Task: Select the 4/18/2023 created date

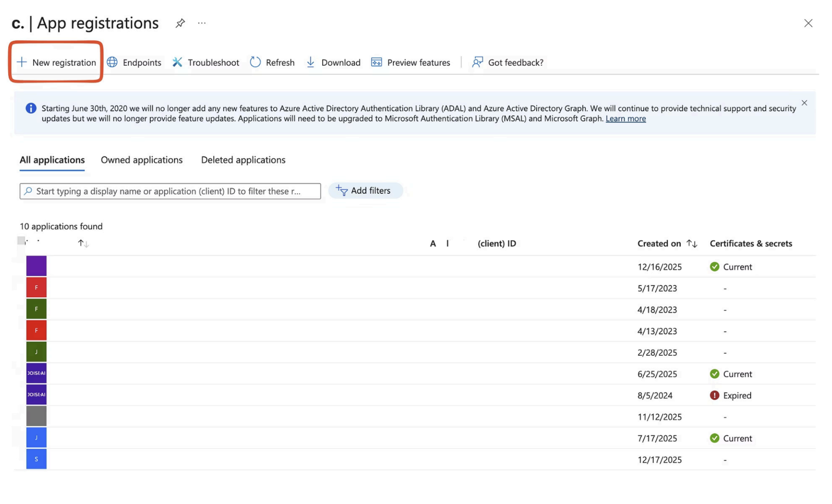Action: (x=657, y=309)
